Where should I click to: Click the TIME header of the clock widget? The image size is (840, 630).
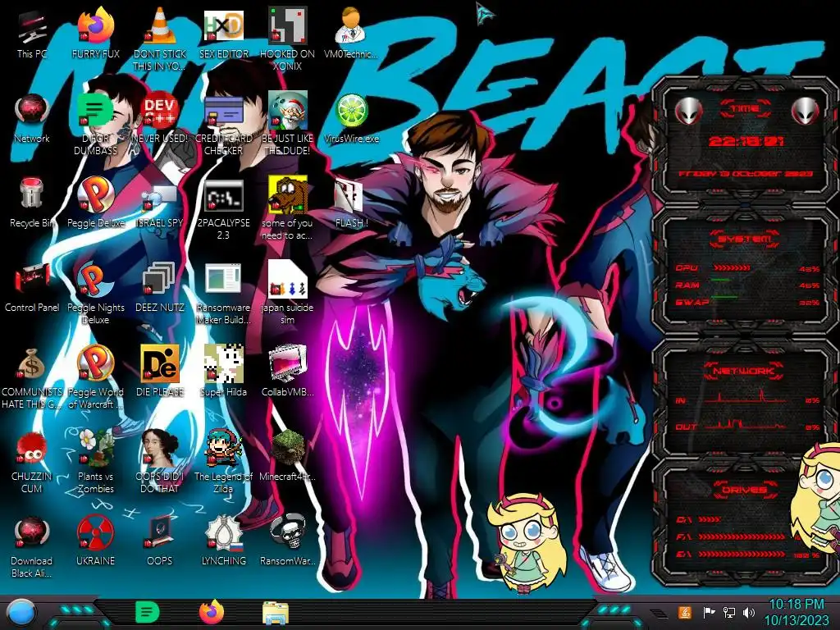click(745, 109)
